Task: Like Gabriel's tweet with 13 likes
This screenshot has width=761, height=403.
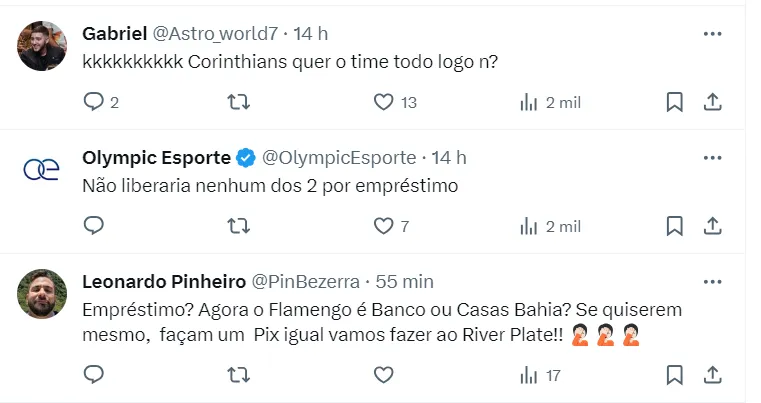Action: (x=384, y=102)
